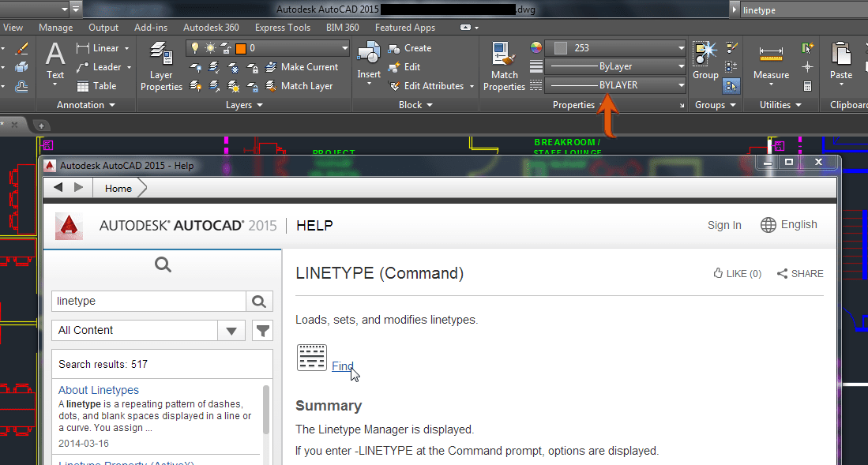
Task: Click the Linear dimension tool
Action: 99,48
